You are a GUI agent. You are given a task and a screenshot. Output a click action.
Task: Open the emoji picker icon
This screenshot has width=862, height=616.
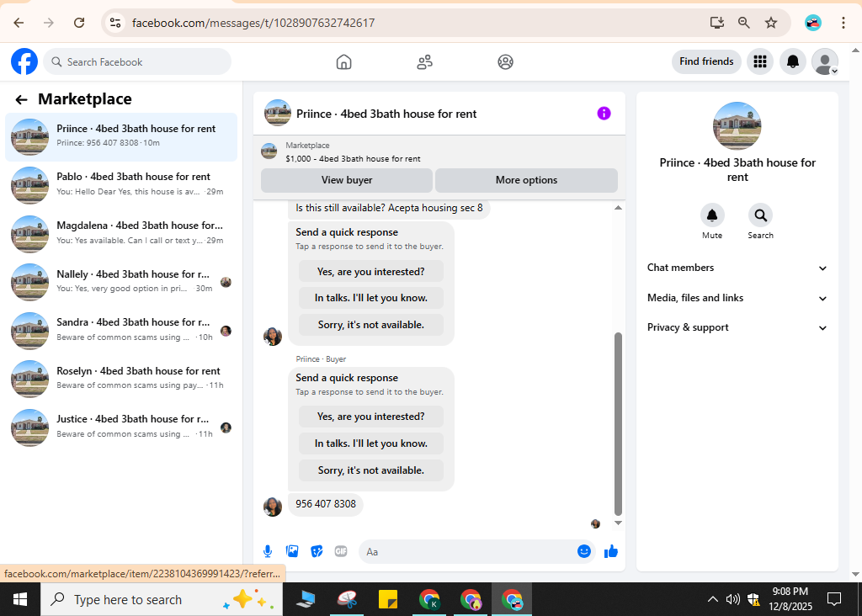click(584, 551)
